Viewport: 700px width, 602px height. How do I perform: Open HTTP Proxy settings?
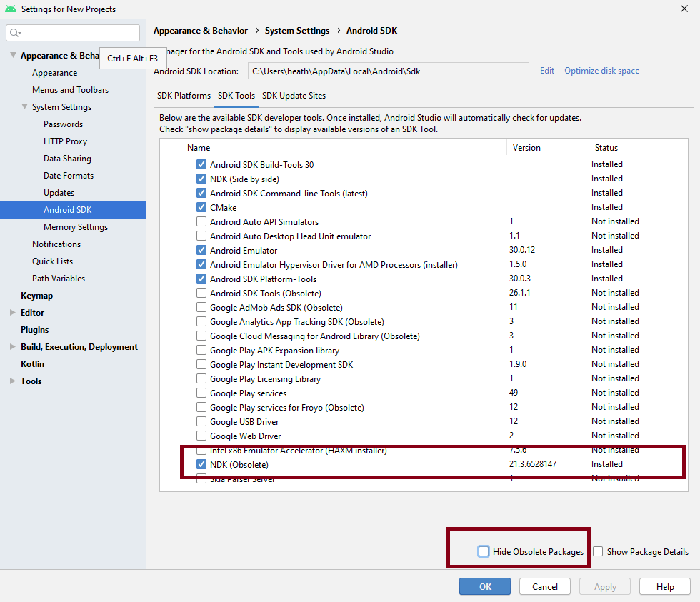click(65, 141)
